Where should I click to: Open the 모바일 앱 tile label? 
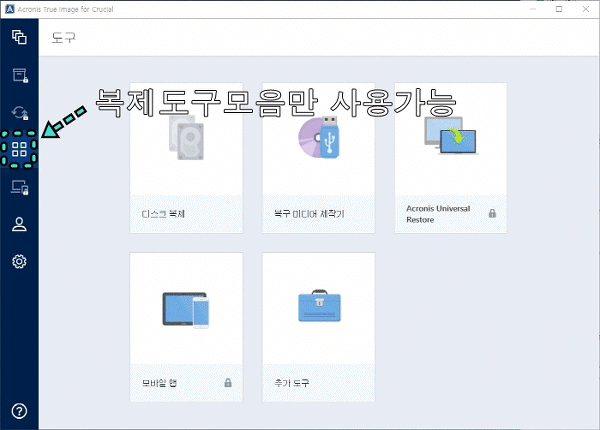tap(159, 383)
